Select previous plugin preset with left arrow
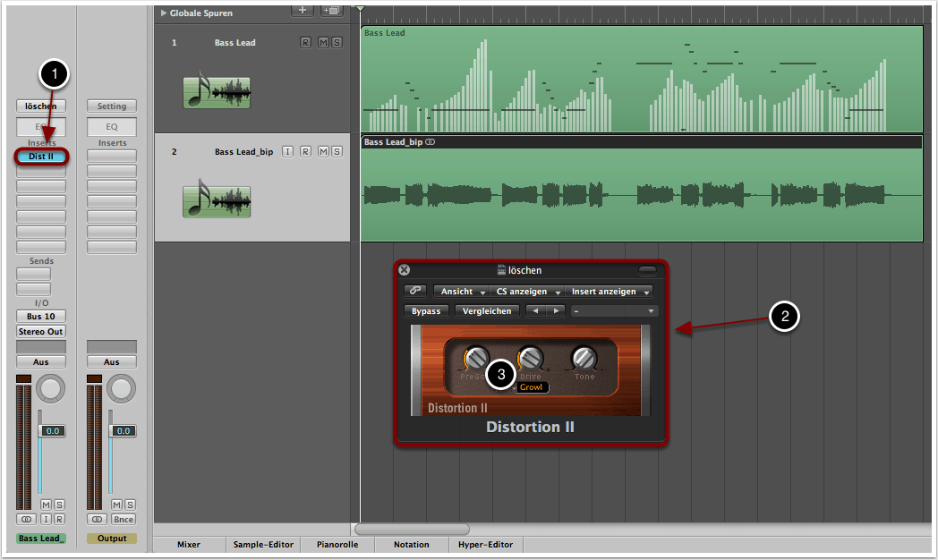Viewport: 938px width, 560px height. (535, 311)
